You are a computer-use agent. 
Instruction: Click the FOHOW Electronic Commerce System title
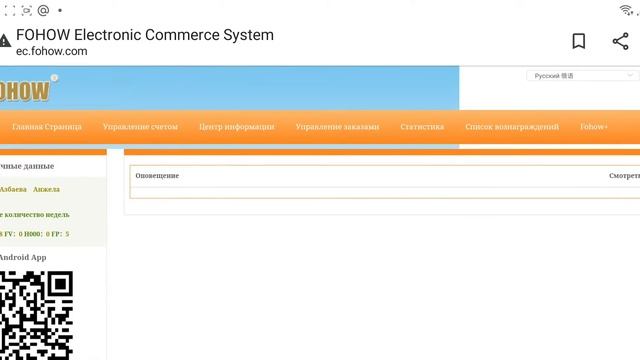pyautogui.click(x=145, y=35)
